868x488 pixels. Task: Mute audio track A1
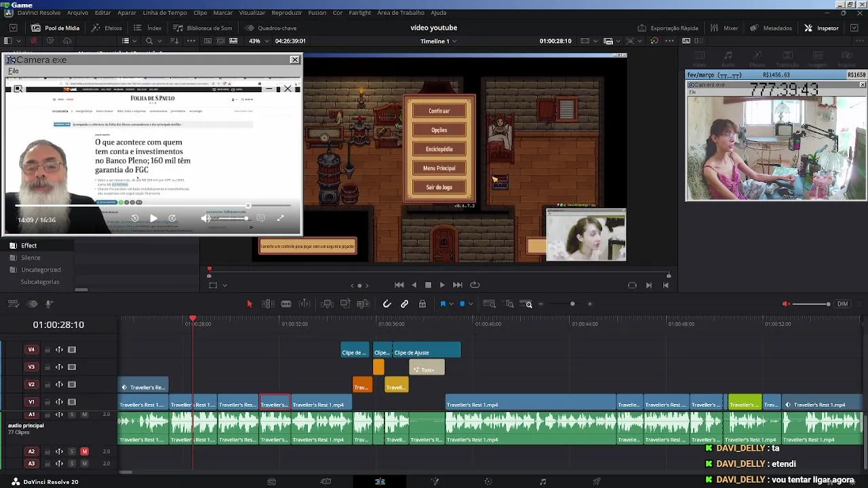click(x=85, y=415)
